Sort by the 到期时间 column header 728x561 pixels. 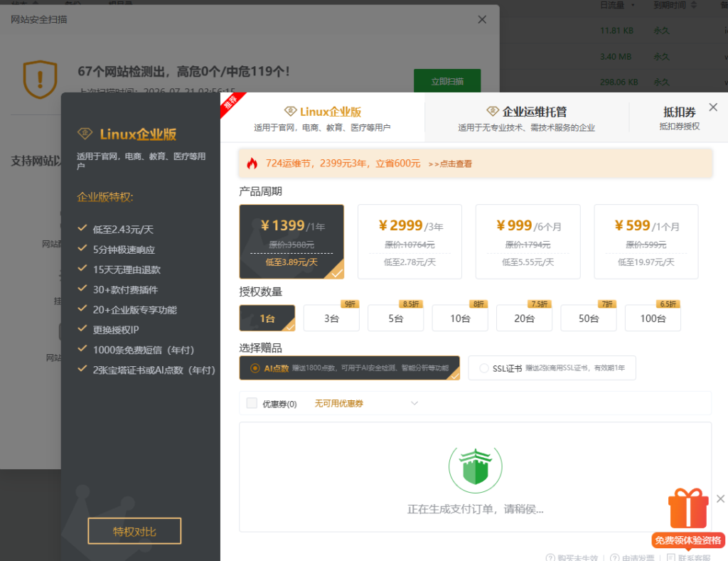point(675,5)
